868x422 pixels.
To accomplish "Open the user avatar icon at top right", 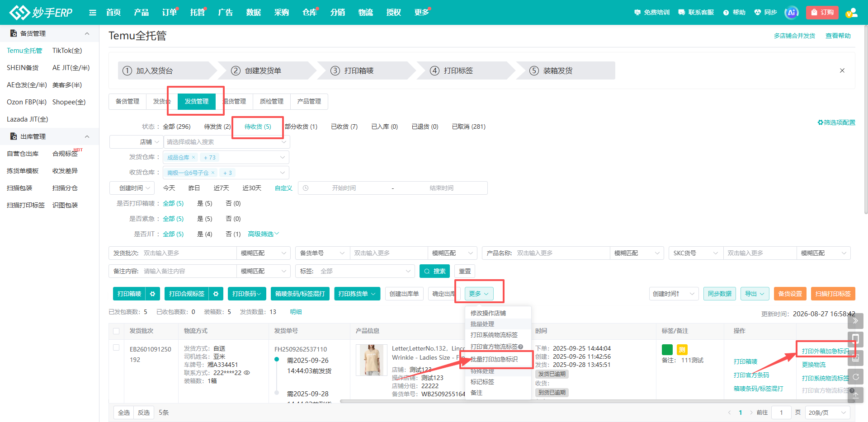I will click(852, 13).
